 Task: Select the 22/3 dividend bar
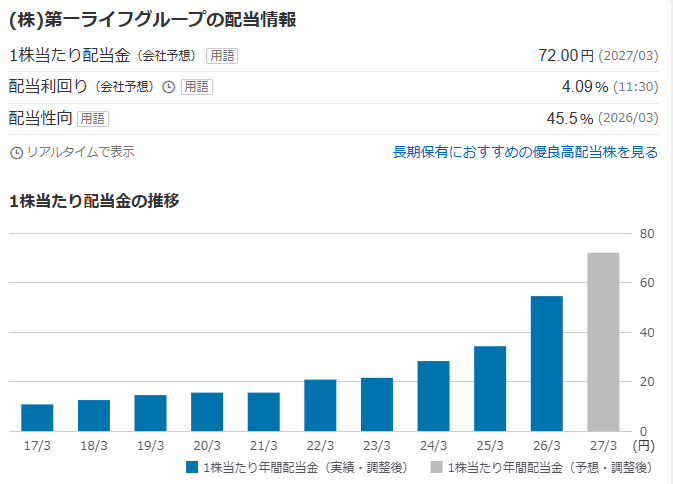point(320,405)
